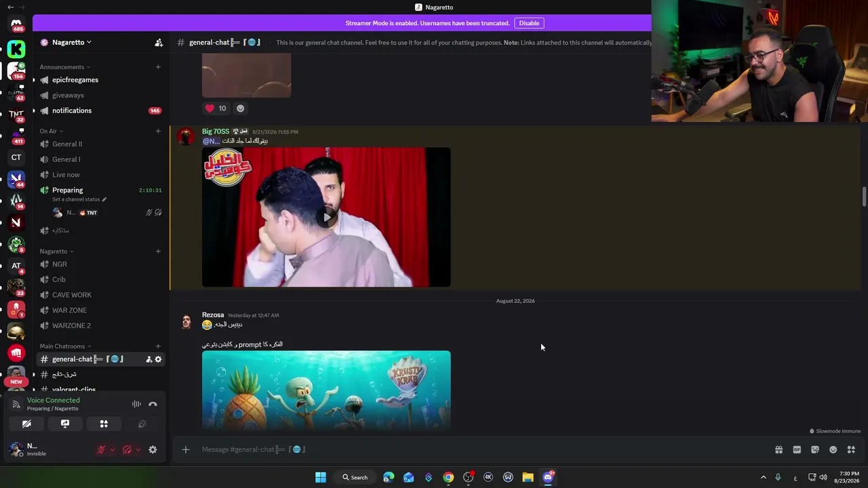Image resolution: width=868 pixels, height=488 pixels.
Task: Open the CT server icon
Action: (x=16, y=157)
